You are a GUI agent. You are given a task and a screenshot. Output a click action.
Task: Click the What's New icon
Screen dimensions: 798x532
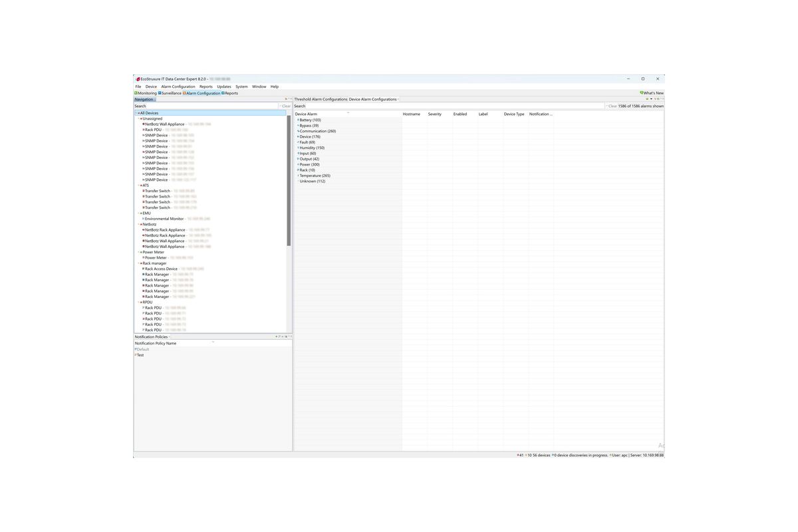[642, 93]
